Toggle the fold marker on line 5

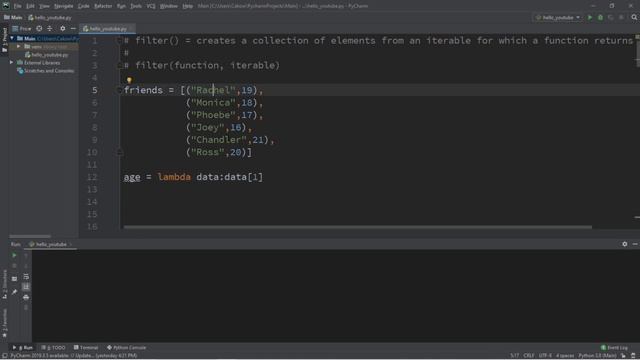click(120, 90)
